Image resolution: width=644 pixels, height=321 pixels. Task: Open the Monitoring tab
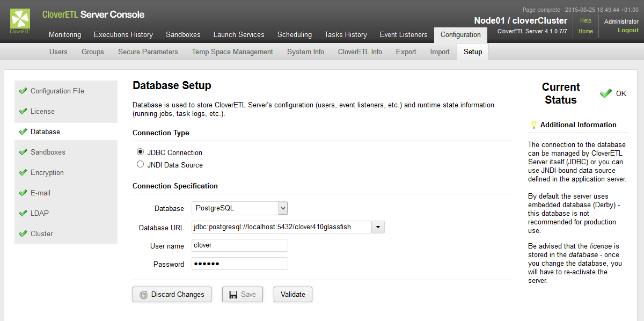[65, 35]
